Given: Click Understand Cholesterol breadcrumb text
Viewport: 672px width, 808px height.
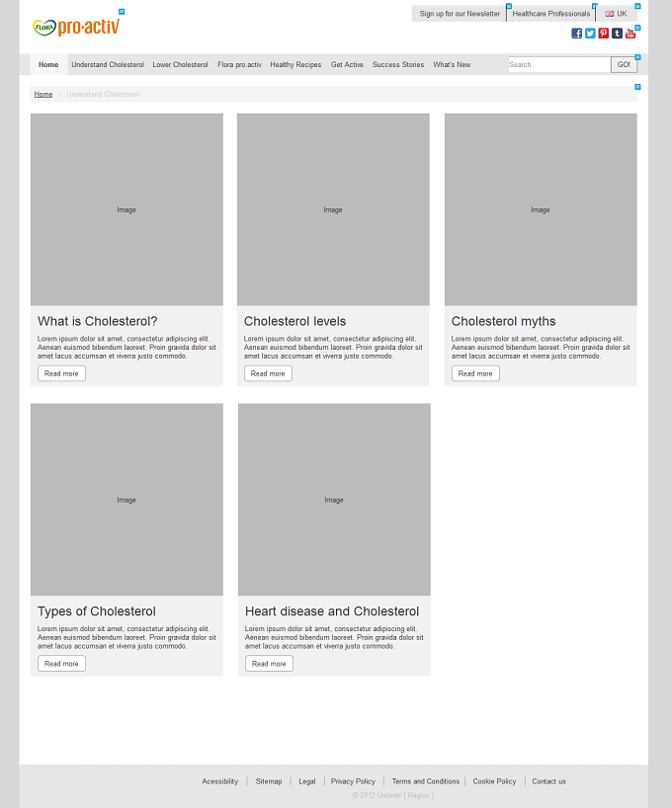Looking at the screenshot, I should (x=103, y=94).
